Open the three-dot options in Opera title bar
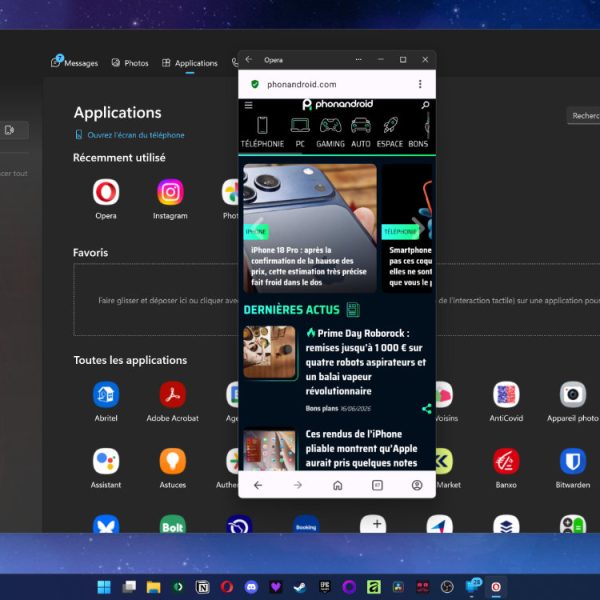Image resolution: width=600 pixels, height=600 pixels. pyautogui.click(x=359, y=59)
